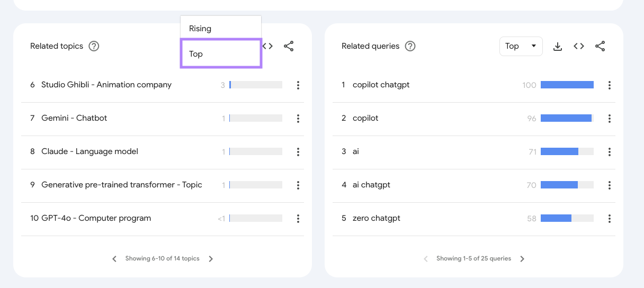
Task: Click the Related queries help icon
Action: (410, 46)
